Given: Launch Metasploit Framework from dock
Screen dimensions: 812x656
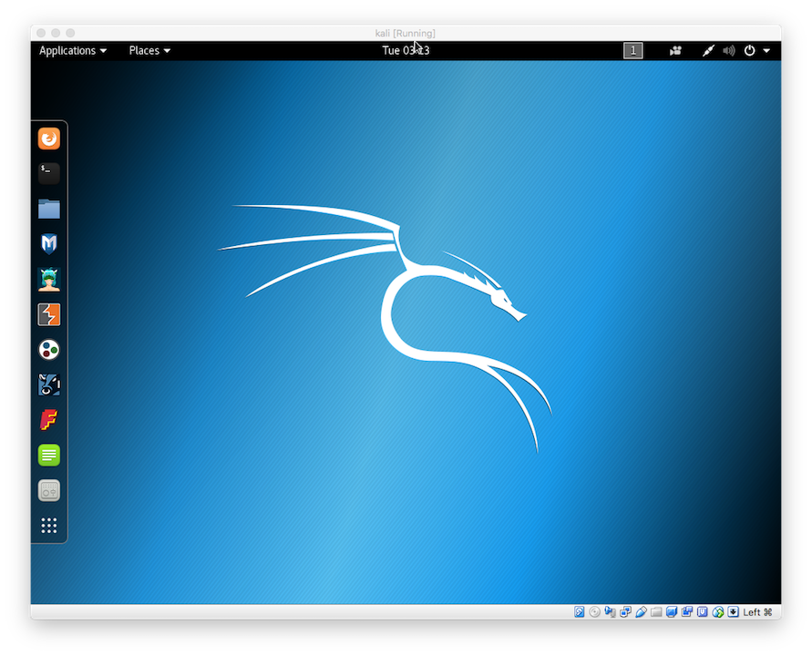Looking at the screenshot, I should (49, 243).
